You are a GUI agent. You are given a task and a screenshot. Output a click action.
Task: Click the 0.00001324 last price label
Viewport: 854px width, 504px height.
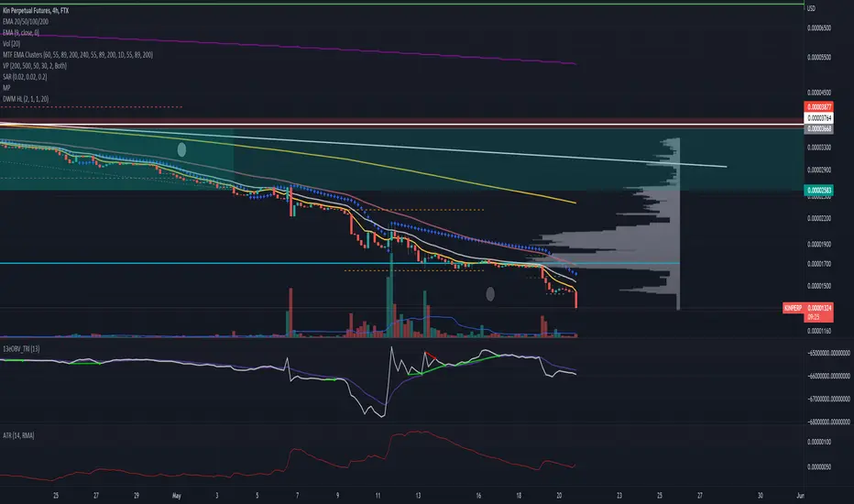point(819,308)
